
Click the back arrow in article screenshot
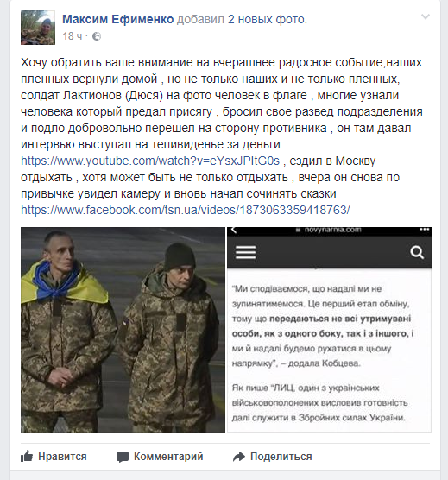234,230
